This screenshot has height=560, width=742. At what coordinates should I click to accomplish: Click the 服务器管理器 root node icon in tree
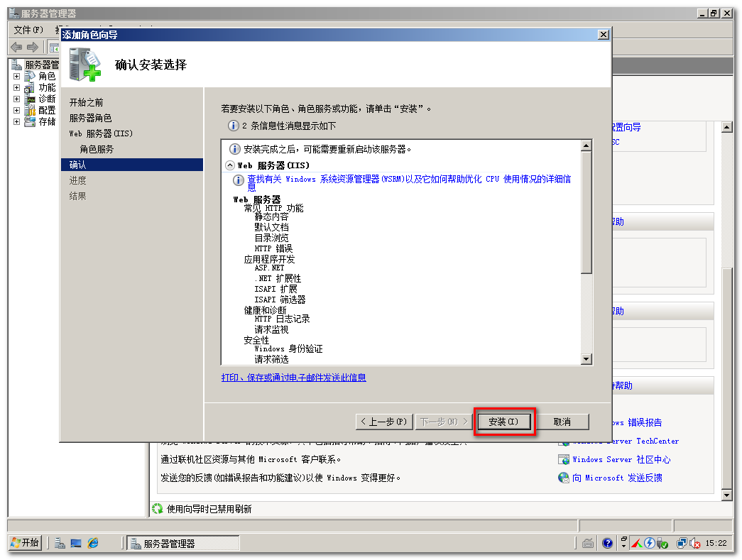coord(17,65)
